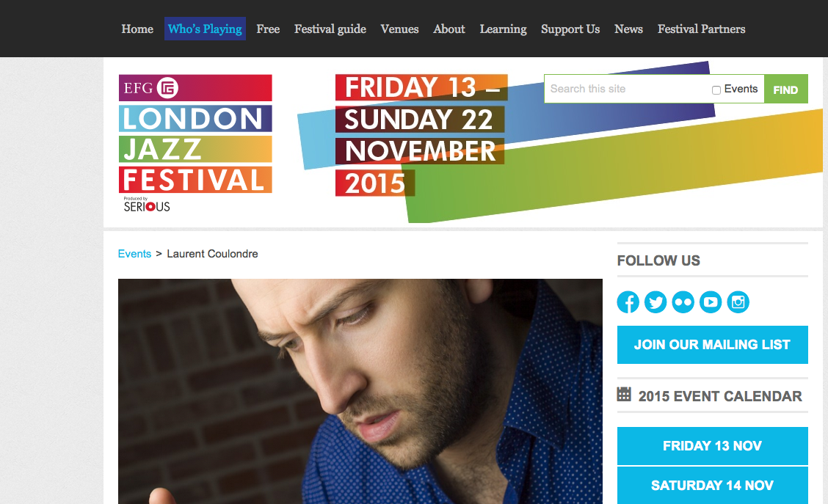The width and height of the screenshot is (828, 504).
Task: Go to the Festival guide menu item
Action: click(330, 29)
